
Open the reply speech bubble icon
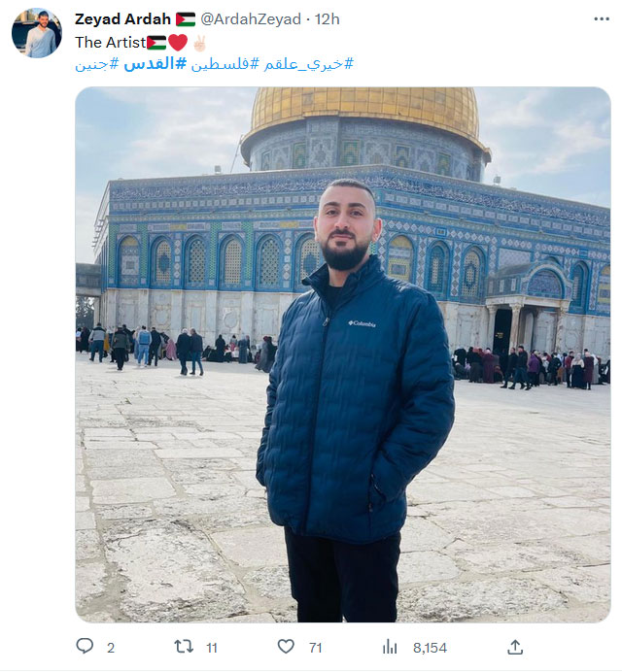[85, 646]
